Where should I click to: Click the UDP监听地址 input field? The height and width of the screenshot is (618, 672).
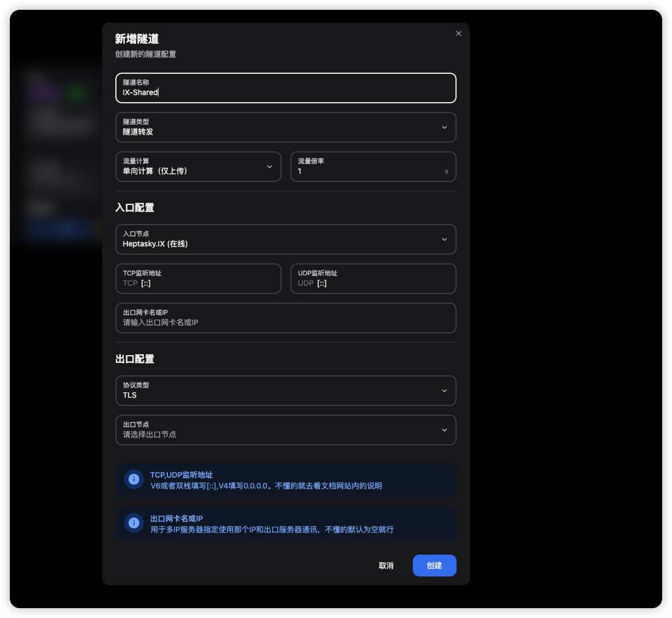click(x=383, y=283)
